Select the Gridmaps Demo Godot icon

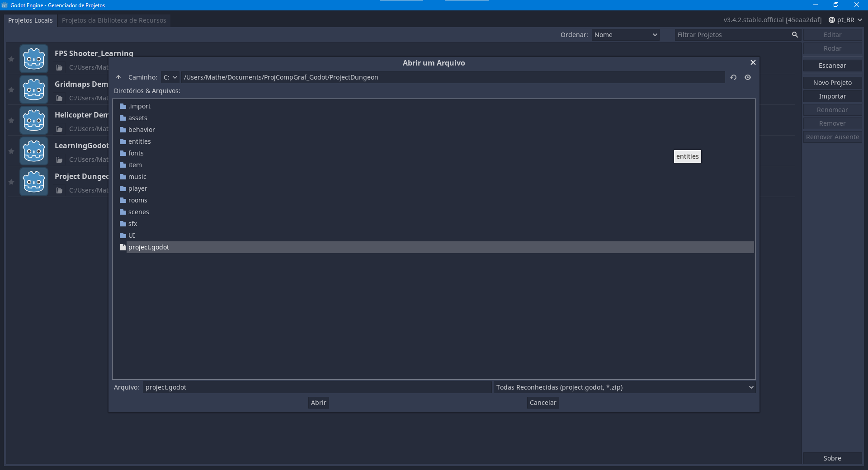pos(34,89)
